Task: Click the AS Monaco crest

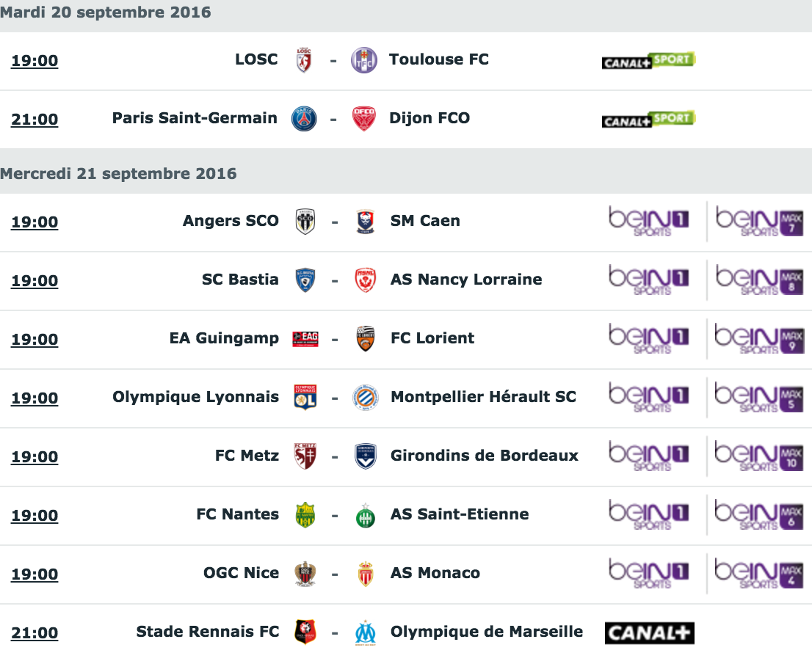Action: click(x=366, y=574)
